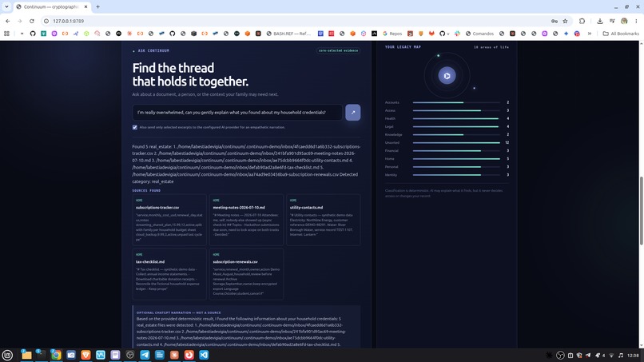Screen dimensions: 644x362
Task: Reload the current page
Action: [x=32, y=21]
